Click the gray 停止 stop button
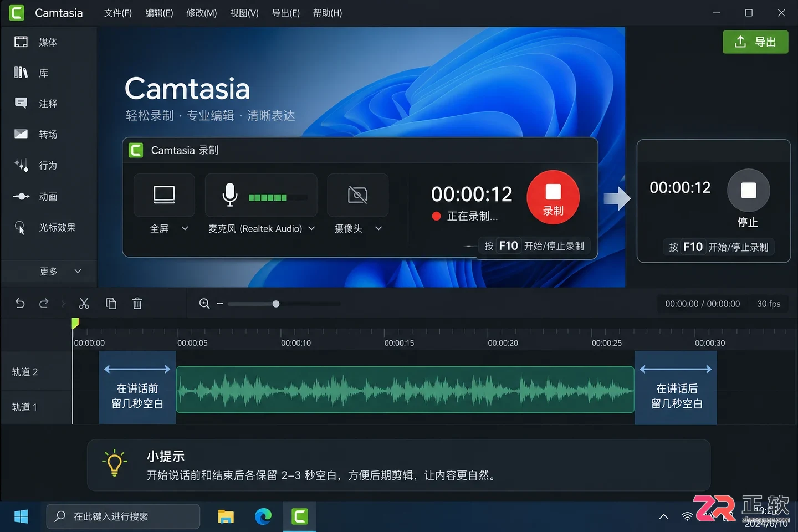This screenshot has width=798, height=532. (749, 190)
